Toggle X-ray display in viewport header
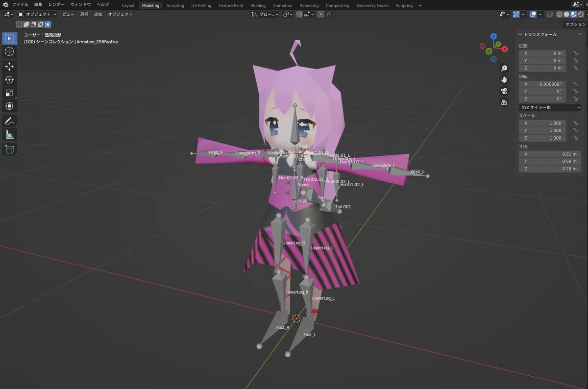Screen dimensions: 588x389 point(550,14)
